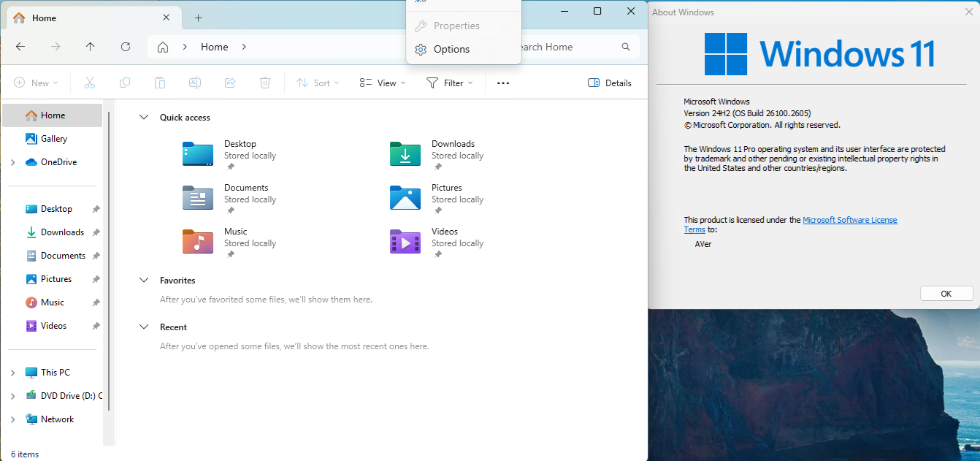
Task: Click OK in About Windows dialog
Action: (x=946, y=294)
